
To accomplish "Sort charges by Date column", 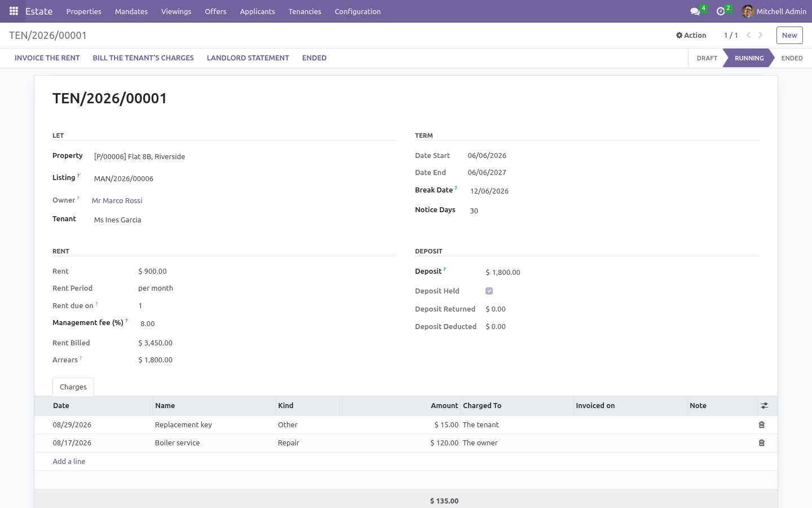I will click(x=94, y=406).
